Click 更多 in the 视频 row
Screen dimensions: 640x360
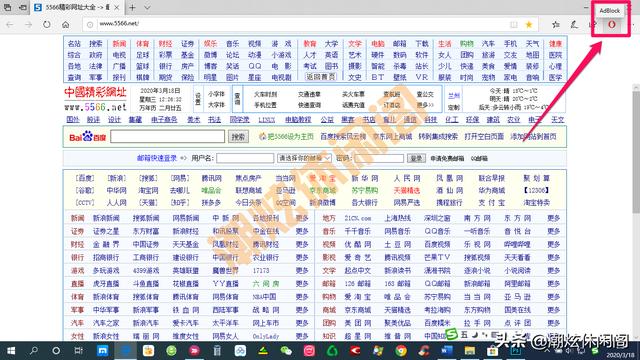[553, 244]
